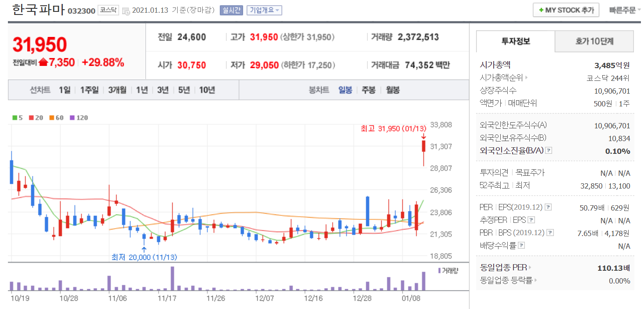This screenshot has width=644, height=309.
Task: Click the green 5-day moving average swatch
Action: tap(15, 118)
